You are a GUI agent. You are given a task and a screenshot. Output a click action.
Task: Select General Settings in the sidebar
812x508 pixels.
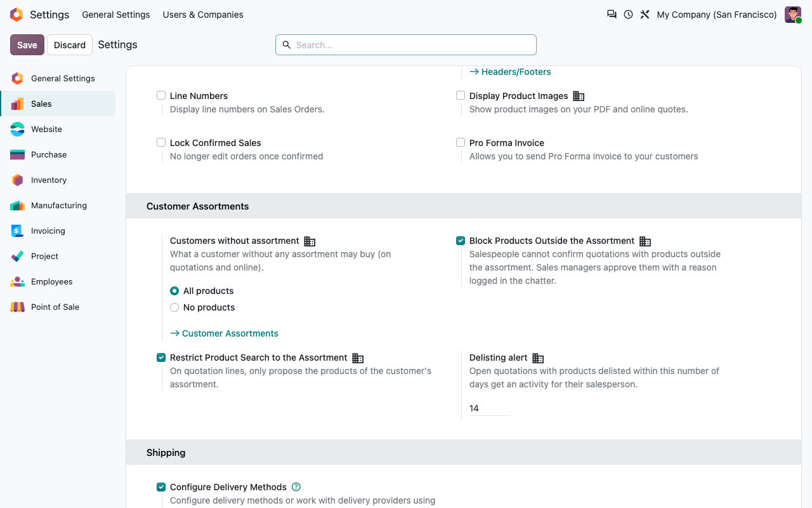pos(58,78)
